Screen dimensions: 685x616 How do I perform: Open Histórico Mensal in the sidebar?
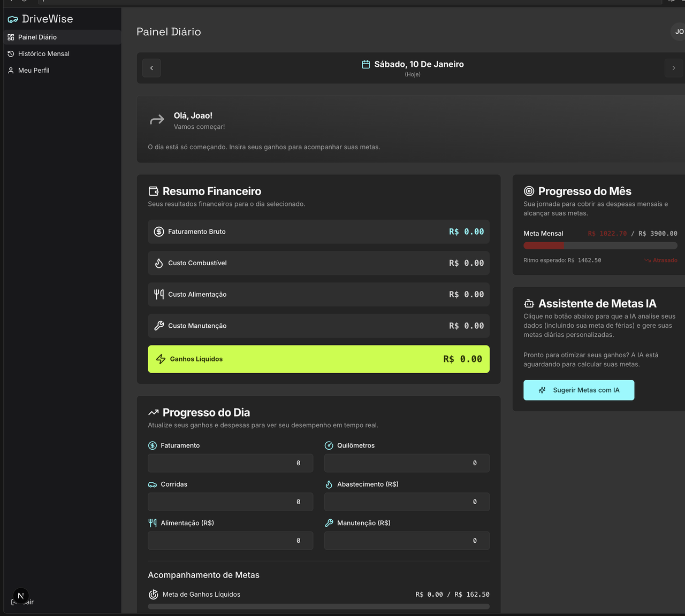pyautogui.click(x=62, y=53)
